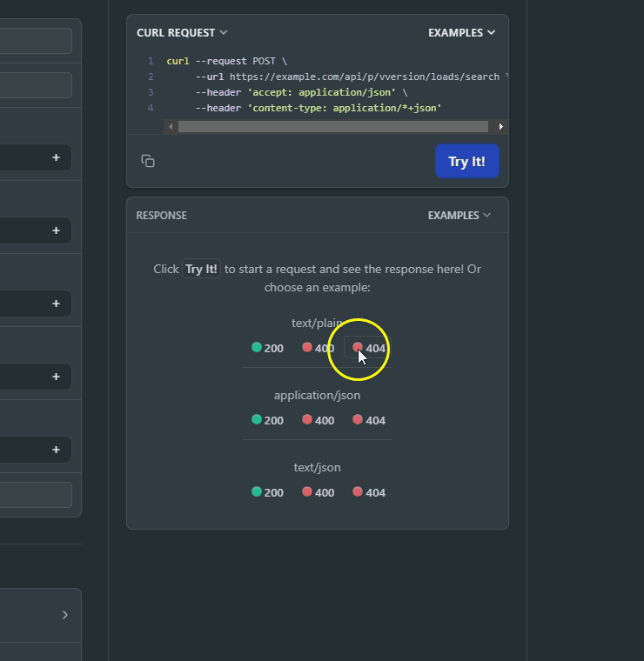This screenshot has width=644, height=661.
Task: Click the fourth plus icon in left panel
Action: (56, 377)
